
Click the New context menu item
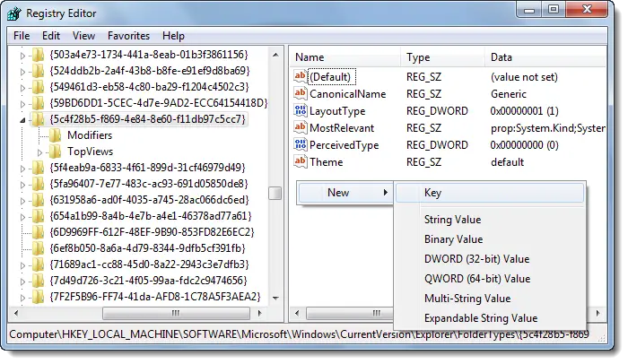(x=345, y=193)
